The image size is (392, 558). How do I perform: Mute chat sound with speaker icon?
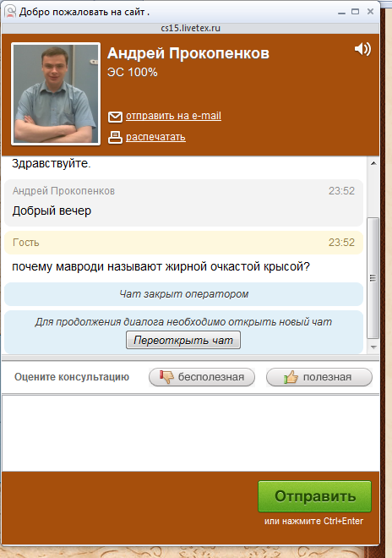click(362, 49)
